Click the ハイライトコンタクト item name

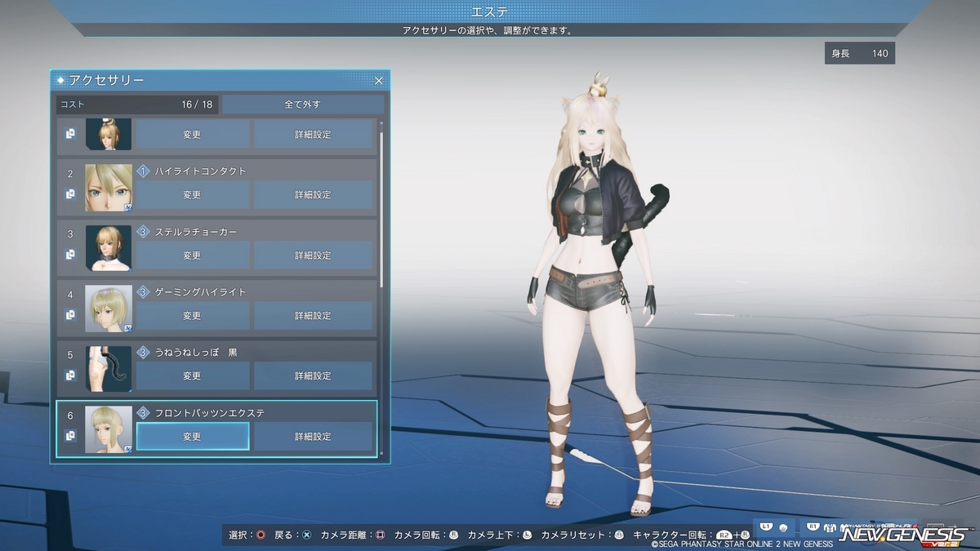pos(200,171)
